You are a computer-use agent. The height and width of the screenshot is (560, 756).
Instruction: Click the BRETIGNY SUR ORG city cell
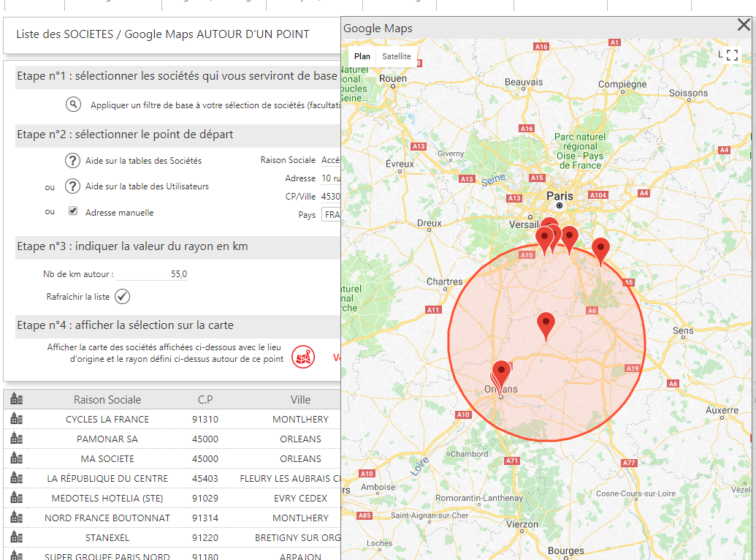(x=298, y=538)
